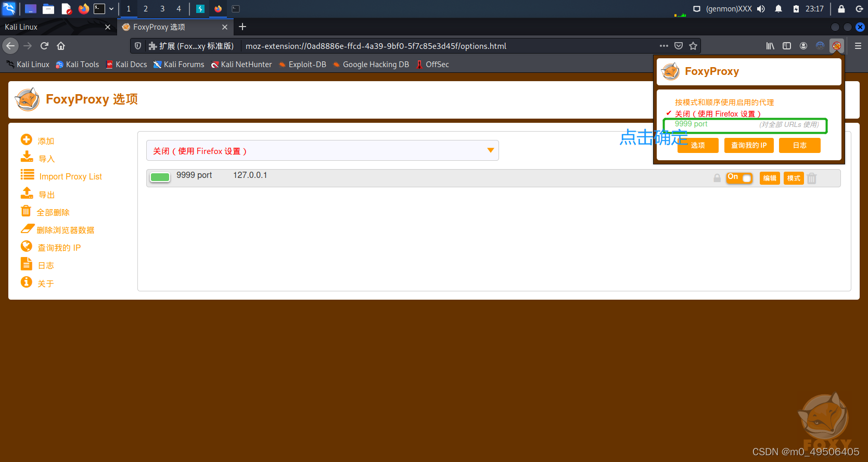868x462 pixels.
Task: Expand the proxy mode dropdown
Action: point(323,151)
